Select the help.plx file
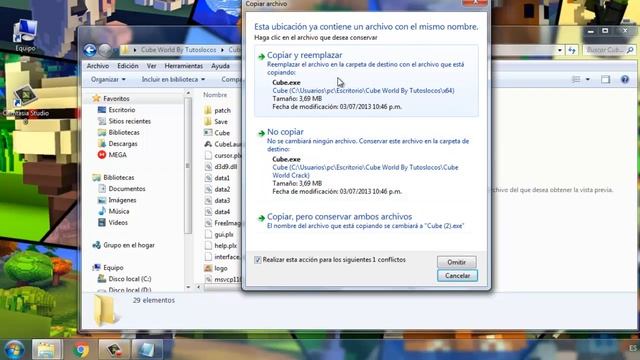This screenshot has height=360, width=640. coord(225,246)
